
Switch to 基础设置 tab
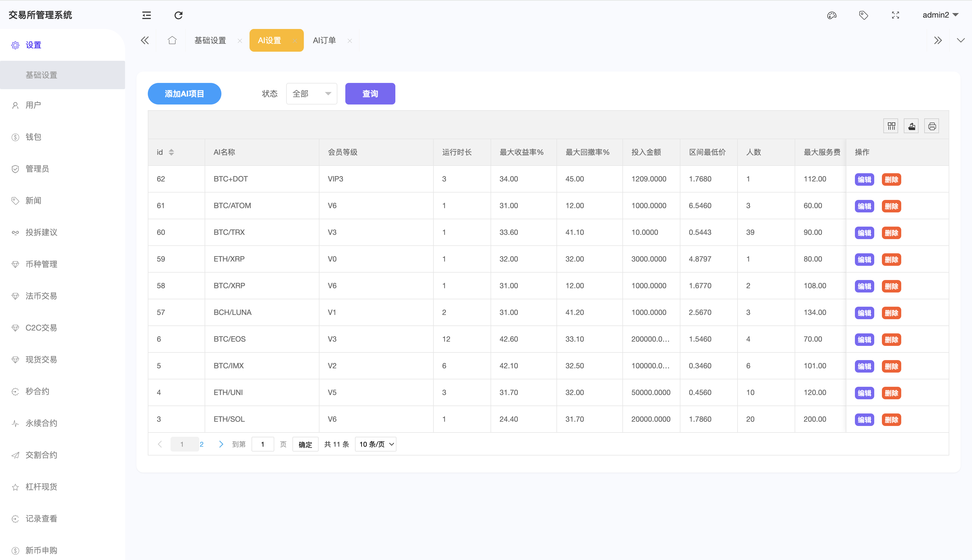[x=210, y=40]
